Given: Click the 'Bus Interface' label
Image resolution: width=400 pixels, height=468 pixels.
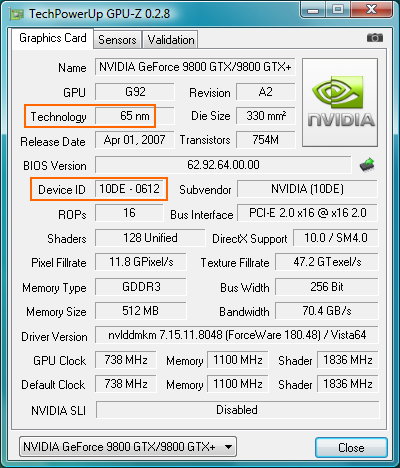Looking at the screenshot, I should (202, 215).
